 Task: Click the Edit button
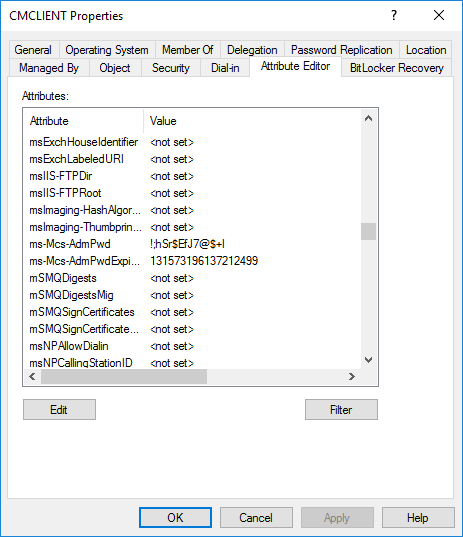pos(59,410)
